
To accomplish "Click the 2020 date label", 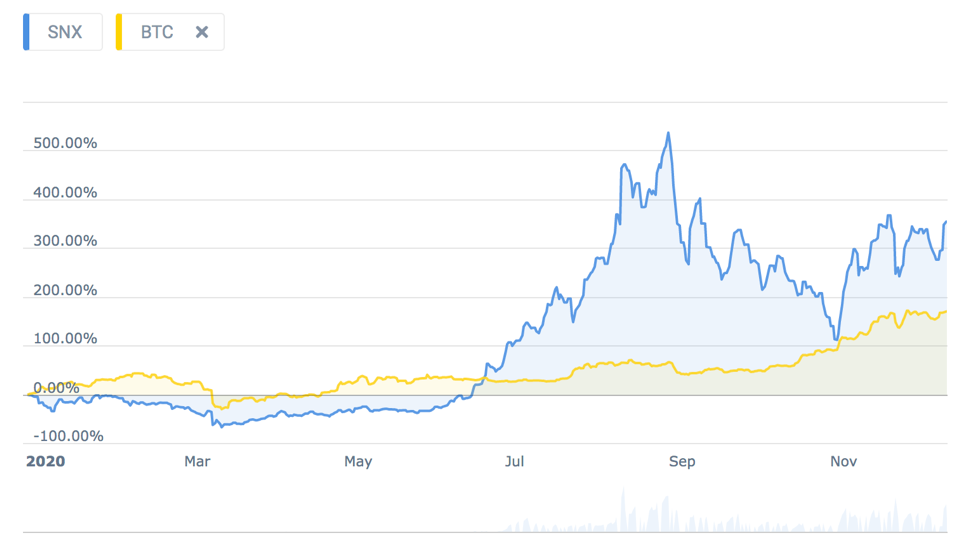I will tap(45, 461).
